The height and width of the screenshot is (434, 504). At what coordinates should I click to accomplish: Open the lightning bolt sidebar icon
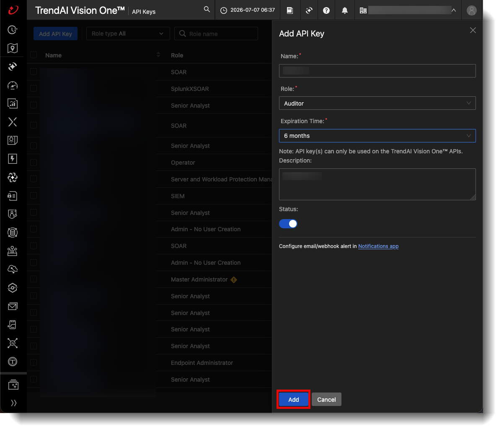(x=13, y=159)
